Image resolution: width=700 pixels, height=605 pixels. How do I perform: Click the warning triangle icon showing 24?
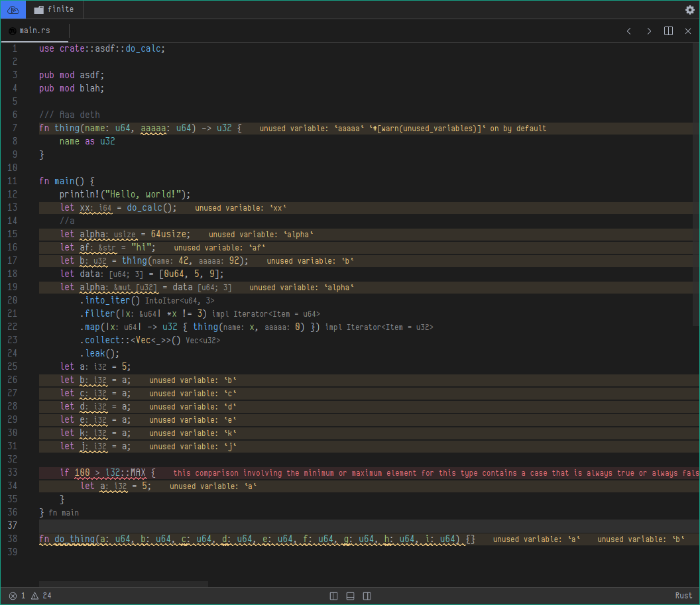coord(35,596)
